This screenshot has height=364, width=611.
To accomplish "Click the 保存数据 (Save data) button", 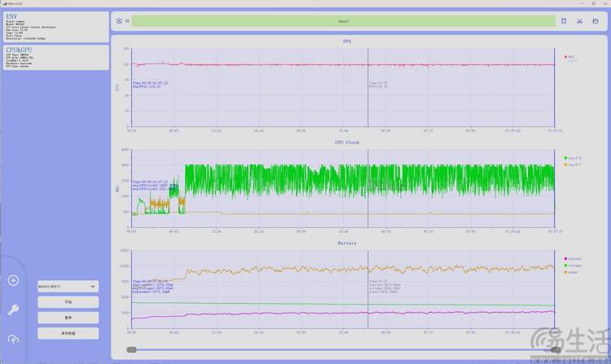I will point(68,333).
